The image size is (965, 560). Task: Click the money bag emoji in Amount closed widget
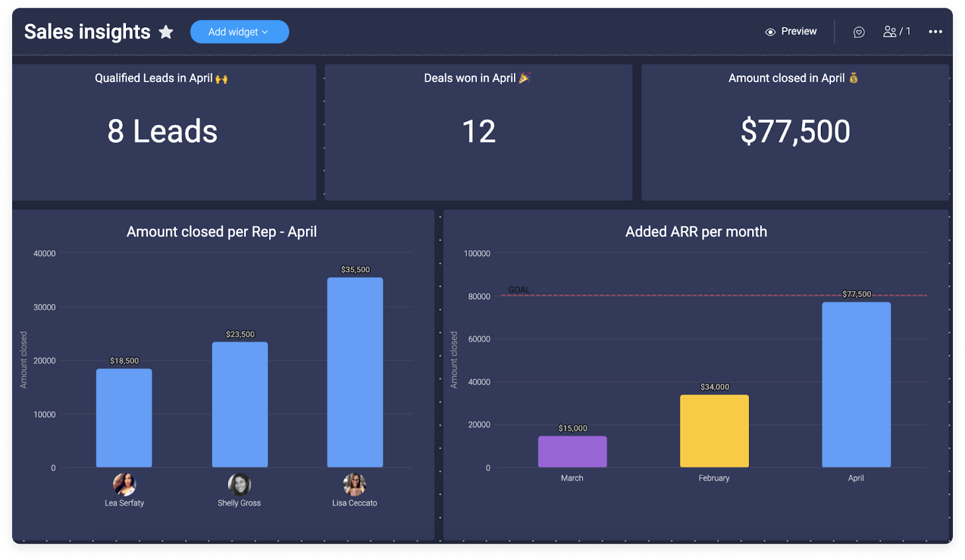tap(854, 77)
